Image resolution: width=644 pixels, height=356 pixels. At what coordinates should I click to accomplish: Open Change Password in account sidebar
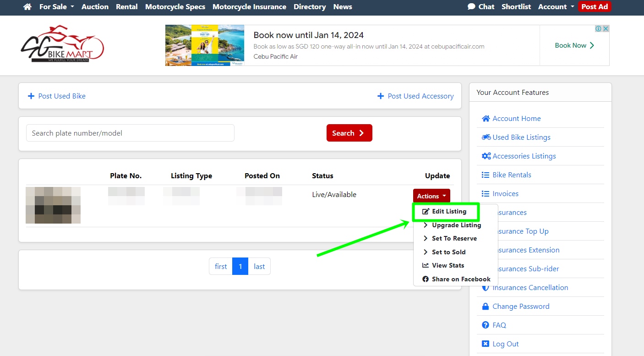pos(520,307)
